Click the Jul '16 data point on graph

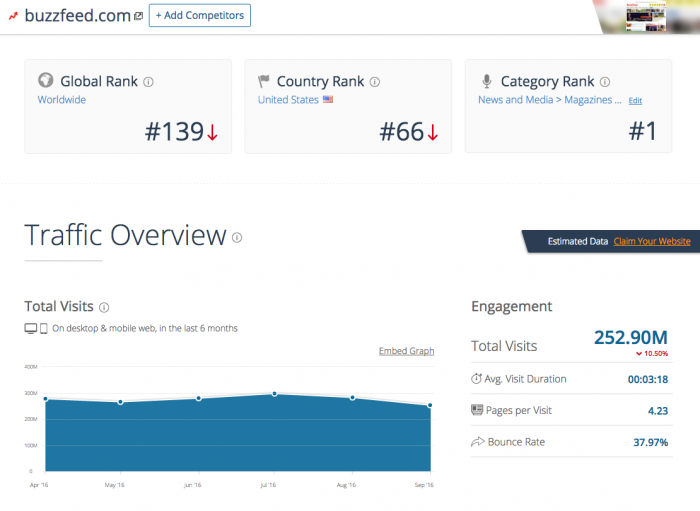tap(276, 394)
